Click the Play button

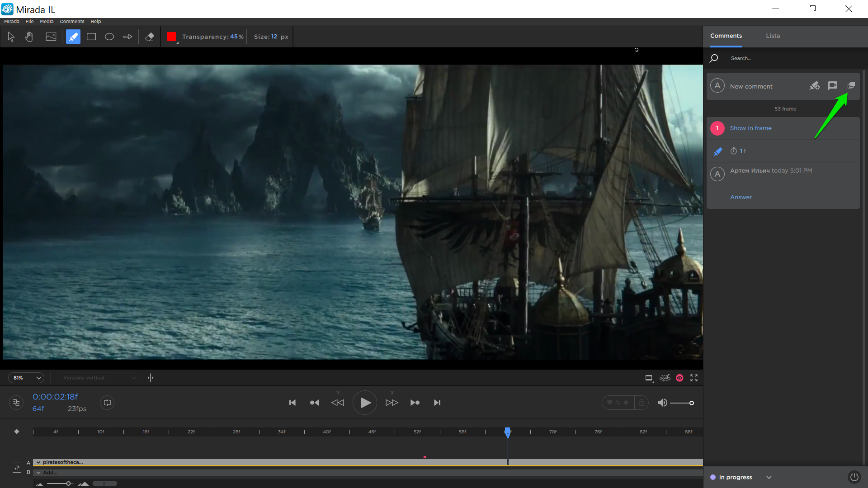pos(365,403)
